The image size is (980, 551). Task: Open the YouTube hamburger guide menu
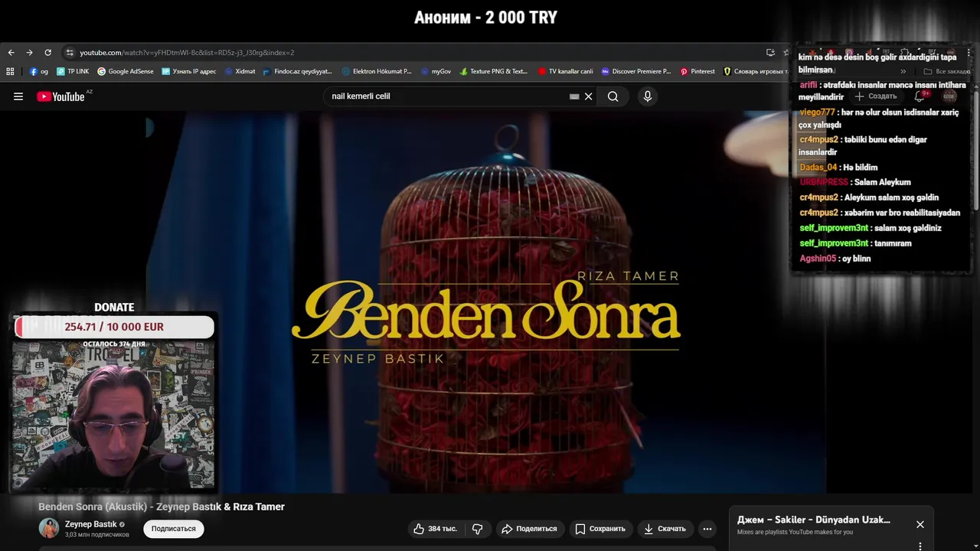point(18,96)
